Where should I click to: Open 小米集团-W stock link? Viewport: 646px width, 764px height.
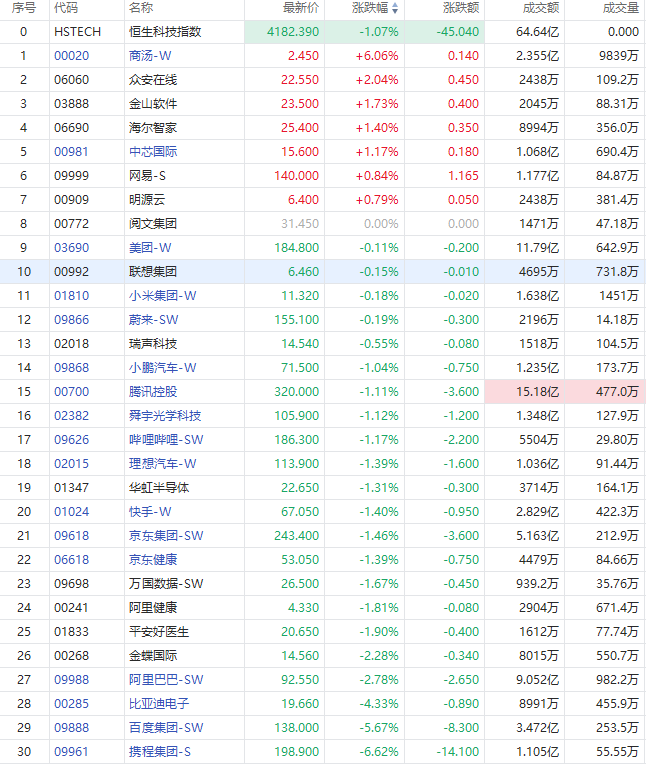click(162, 296)
